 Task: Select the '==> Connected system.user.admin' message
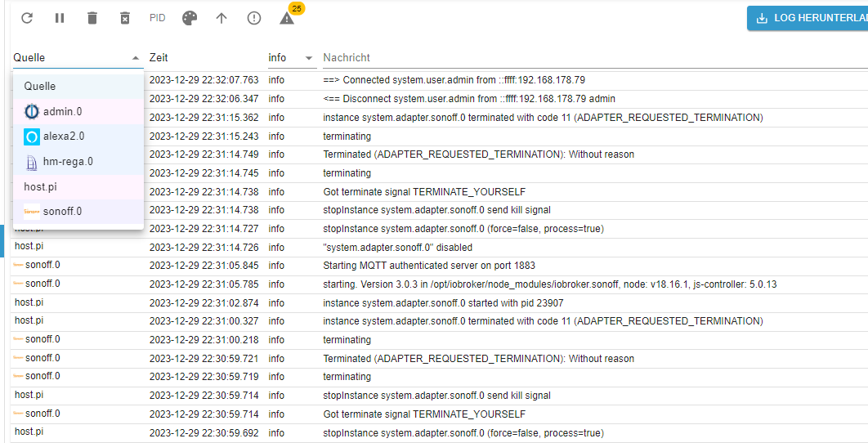coord(454,80)
